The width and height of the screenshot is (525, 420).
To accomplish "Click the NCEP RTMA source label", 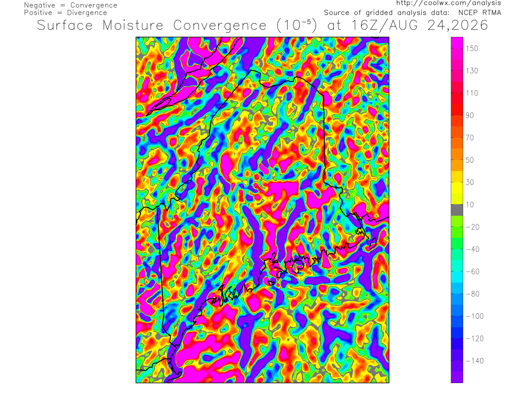I will [x=479, y=13].
